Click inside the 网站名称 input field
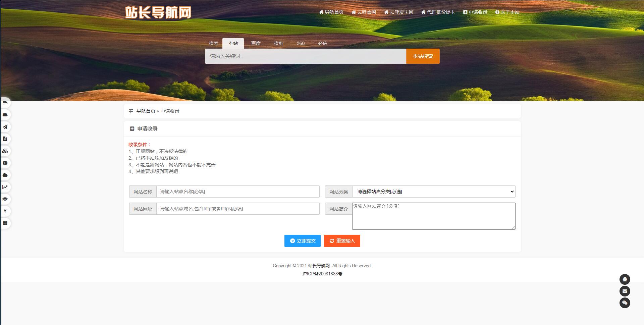Viewport: 644px width, 325px height. pos(238,192)
